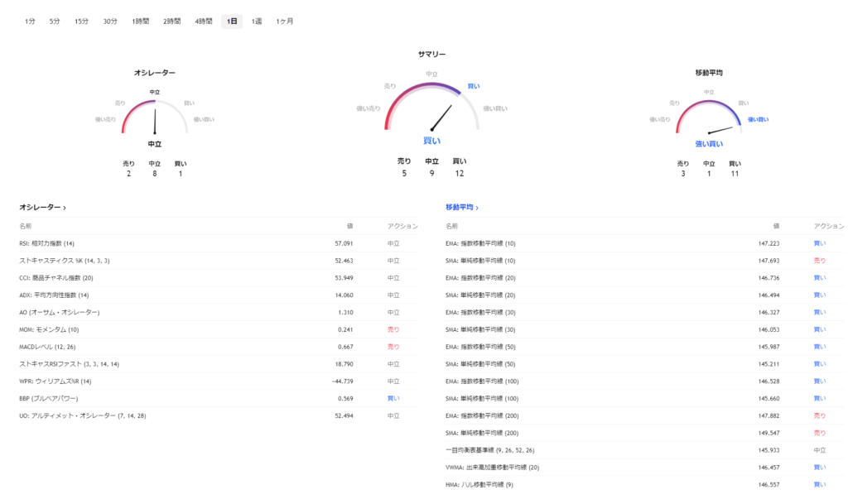The height and width of the screenshot is (504, 848).
Task: Open the 2時間 timeframe tab
Action: tap(171, 21)
